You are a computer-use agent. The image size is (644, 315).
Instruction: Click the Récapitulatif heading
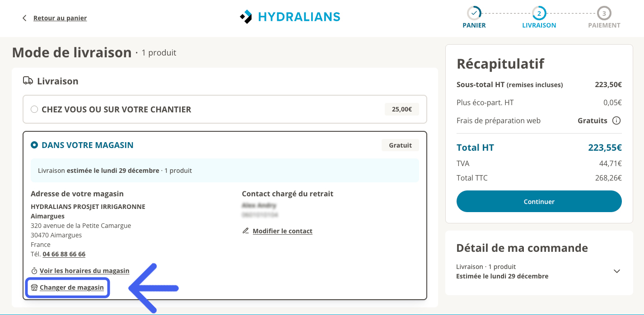point(500,64)
